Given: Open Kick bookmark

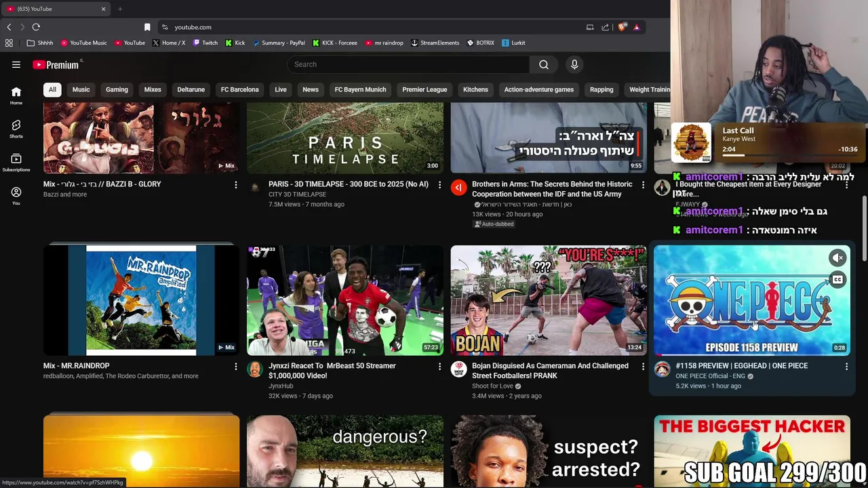Looking at the screenshot, I should [235, 43].
